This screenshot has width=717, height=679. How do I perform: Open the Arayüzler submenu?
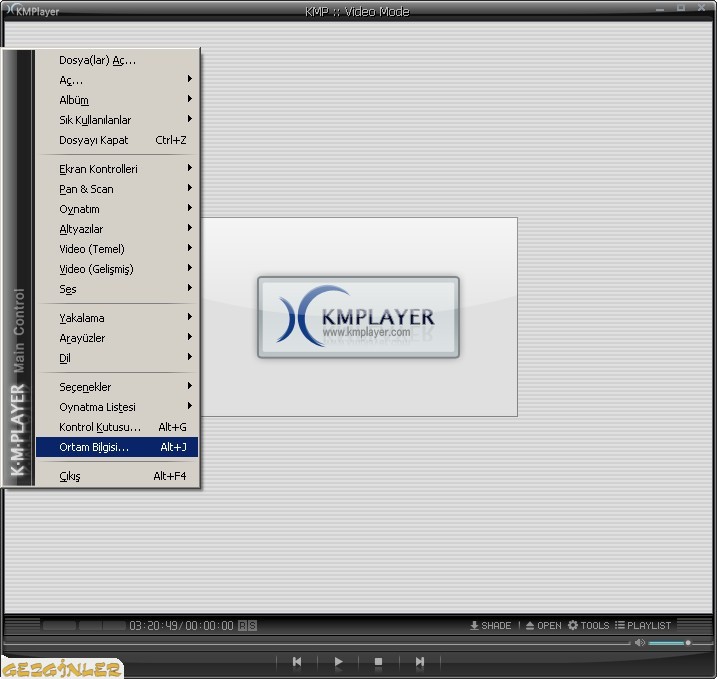click(x=117, y=338)
